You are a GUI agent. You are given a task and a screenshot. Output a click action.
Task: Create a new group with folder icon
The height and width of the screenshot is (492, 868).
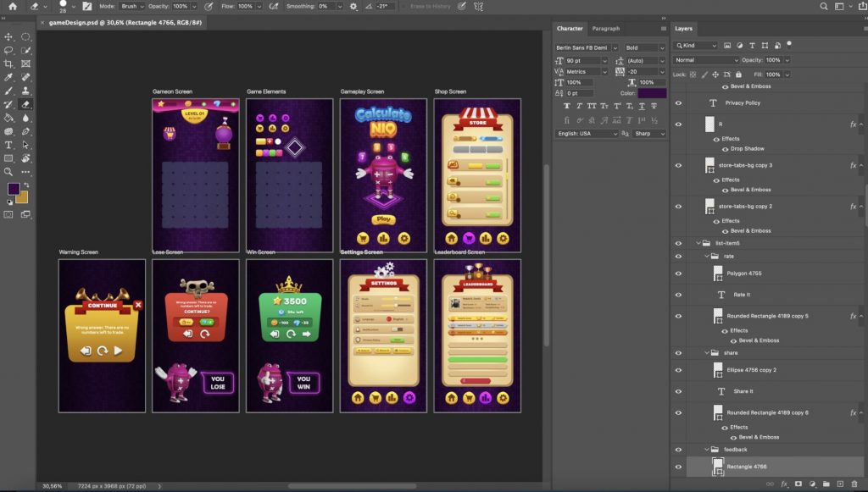[x=826, y=484]
